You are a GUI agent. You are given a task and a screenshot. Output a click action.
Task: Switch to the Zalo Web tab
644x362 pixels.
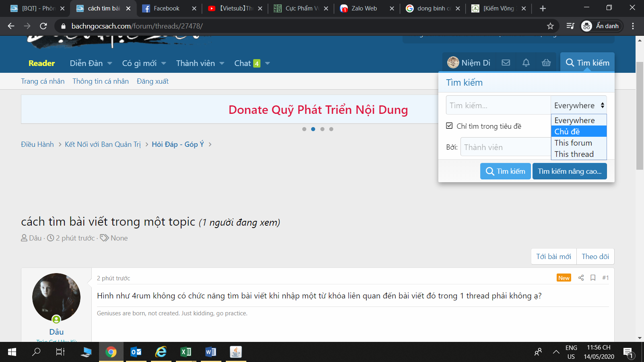364,8
